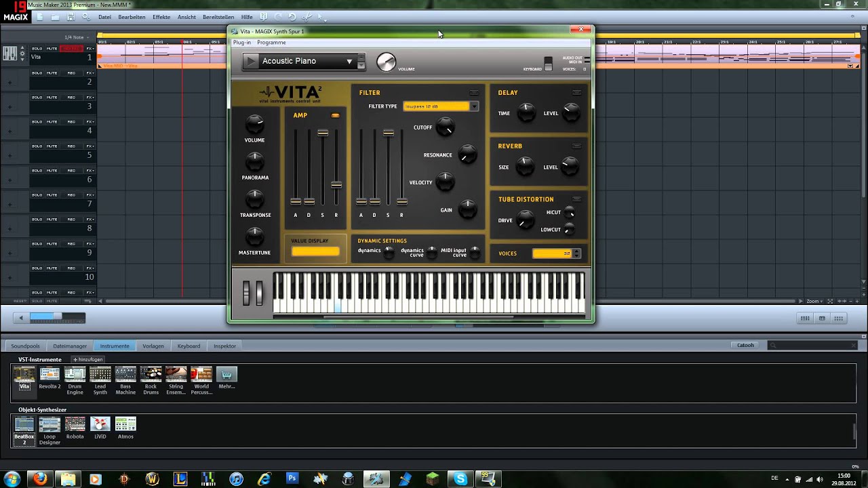Open Firefox from the taskbar
The width and height of the screenshot is (868, 488).
pos(40,479)
